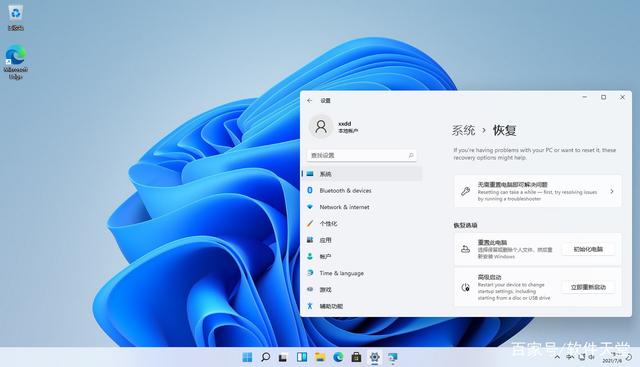The height and width of the screenshot is (367, 640).
Task: Open File Explorer from the taskbar
Action: tap(320, 357)
